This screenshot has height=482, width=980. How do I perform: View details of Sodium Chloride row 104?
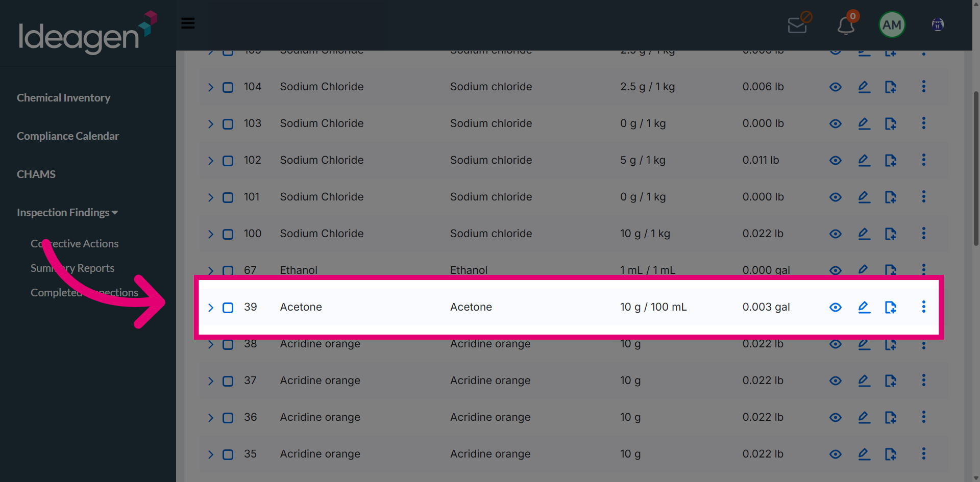pos(836,87)
